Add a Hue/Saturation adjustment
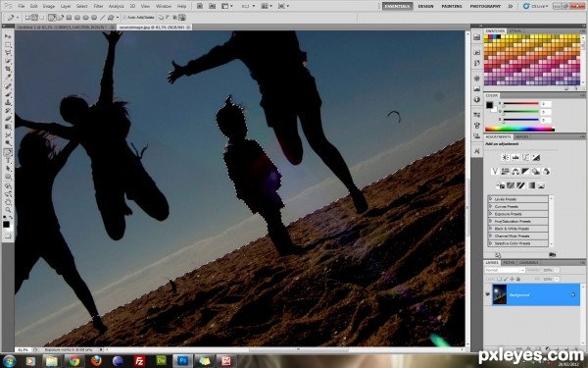Viewport: 588px width, 368px height. pyautogui.click(x=505, y=171)
